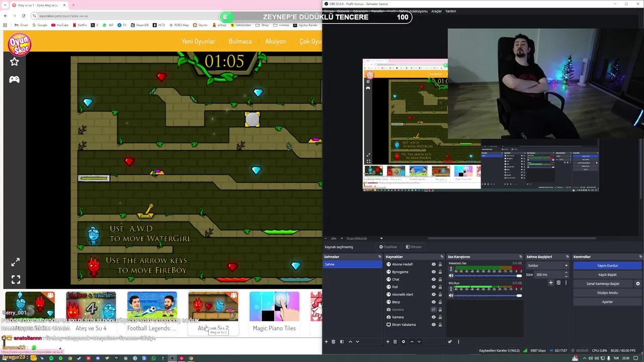Screen dimensions: 644x362
Task: Click the favorites star icon on game sidebar
Action: (x=14, y=62)
